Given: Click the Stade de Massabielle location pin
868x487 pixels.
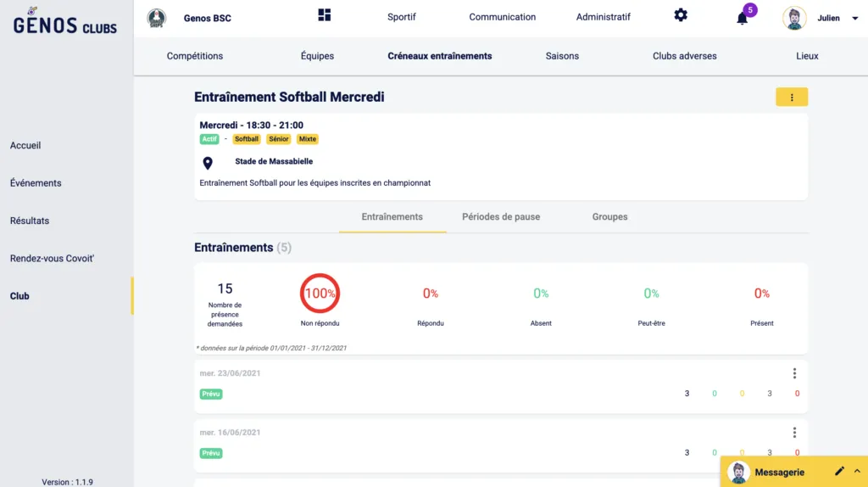Looking at the screenshot, I should tap(208, 163).
